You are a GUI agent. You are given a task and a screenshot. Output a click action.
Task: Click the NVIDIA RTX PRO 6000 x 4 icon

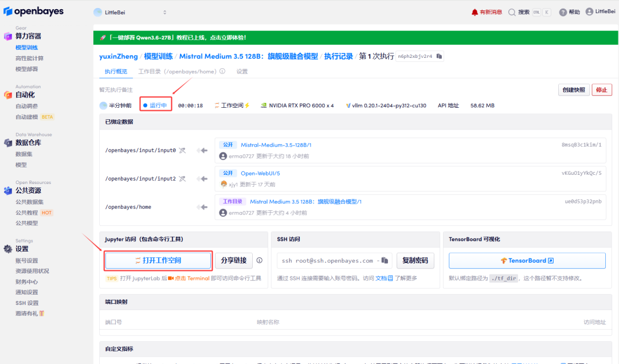[263, 105]
